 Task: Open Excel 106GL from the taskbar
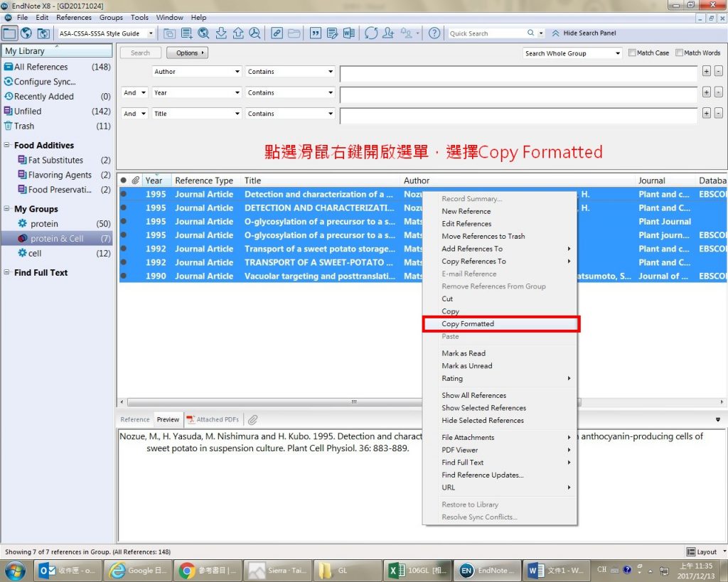[417, 571]
